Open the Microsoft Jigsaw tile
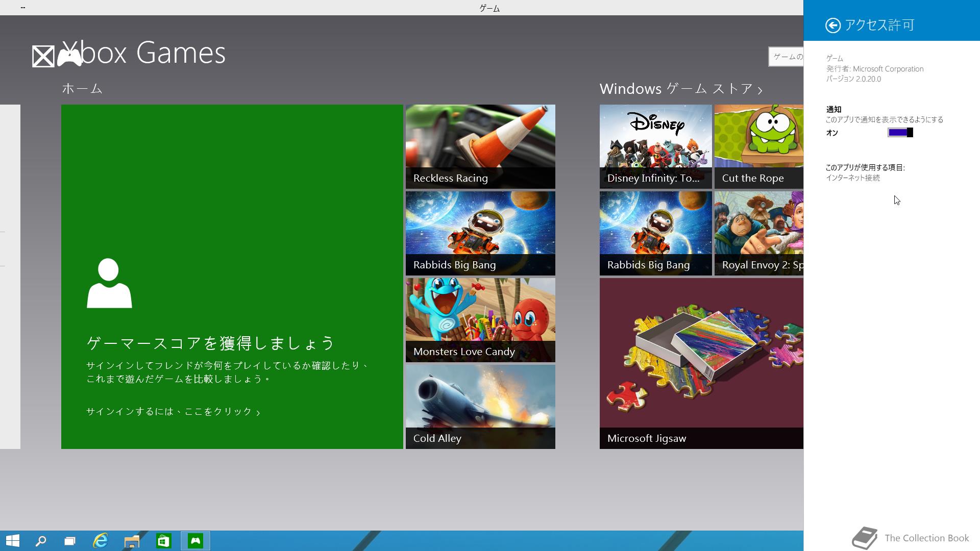Image resolution: width=980 pixels, height=551 pixels. [701, 364]
